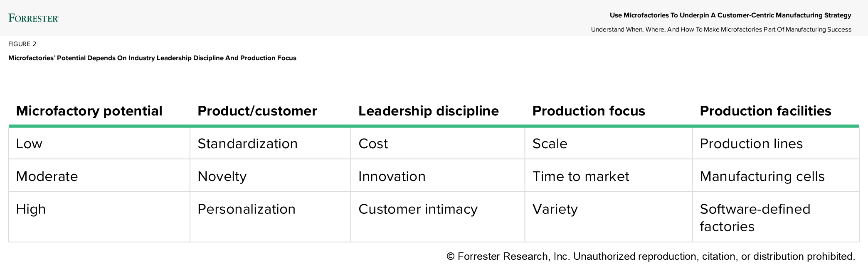Select the "Time to market" cell
The width and height of the screenshot is (868, 264).
point(581,176)
